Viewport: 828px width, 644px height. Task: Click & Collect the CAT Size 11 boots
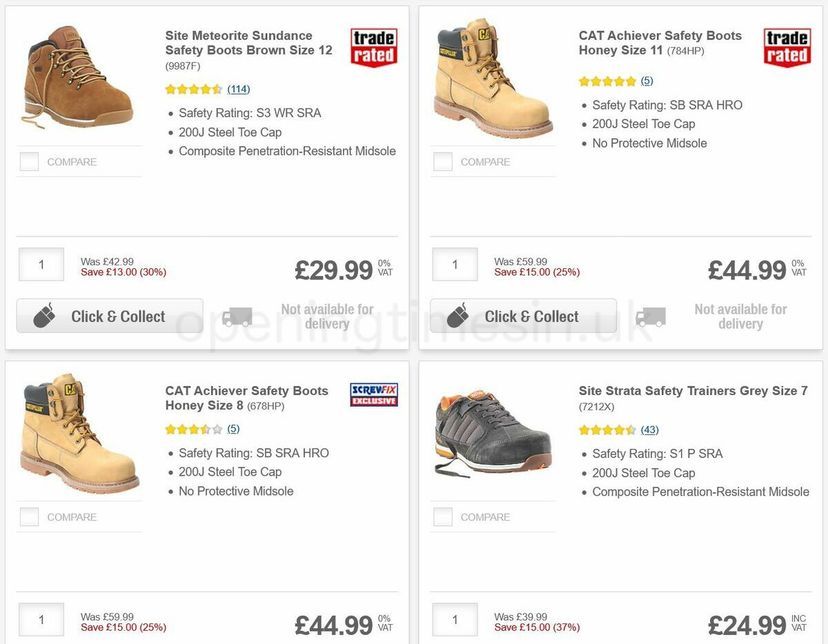tap(523, 316)
